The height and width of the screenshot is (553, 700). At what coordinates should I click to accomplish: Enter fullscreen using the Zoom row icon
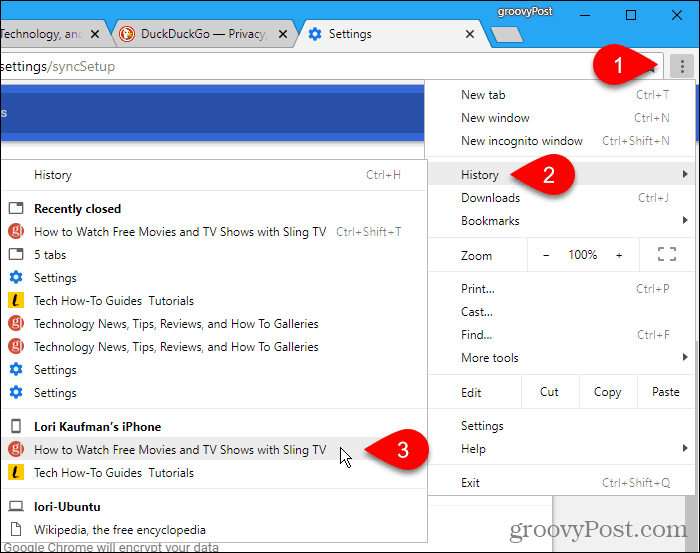pyautogui.click(x=667, y=254)
